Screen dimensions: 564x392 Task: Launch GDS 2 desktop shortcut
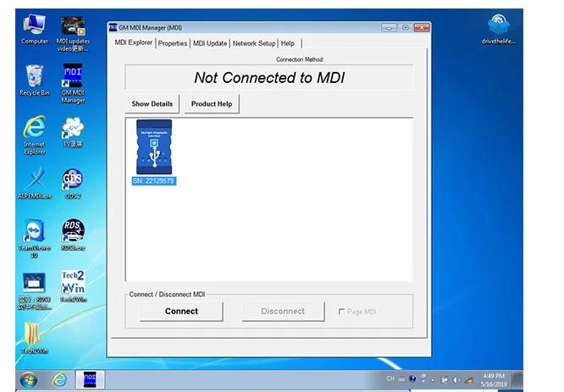(73, 184)
